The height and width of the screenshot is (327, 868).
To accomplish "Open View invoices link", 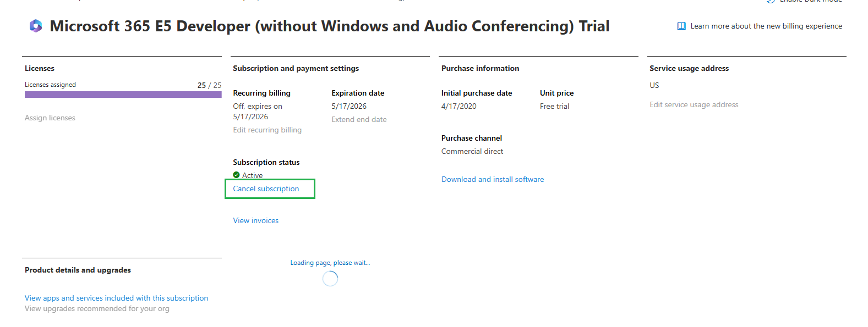I will pyautogui.click(x=255, y=220).
